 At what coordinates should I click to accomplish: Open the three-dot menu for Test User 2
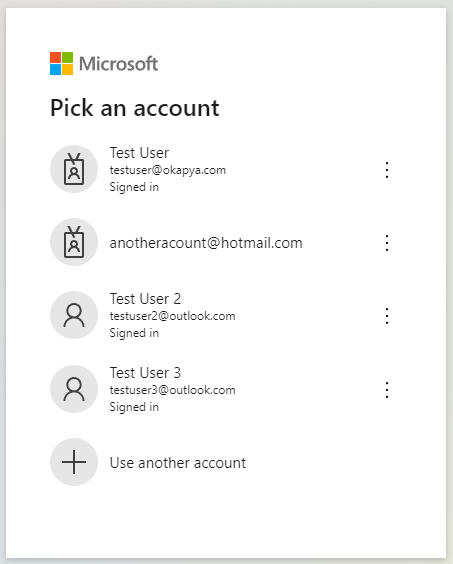(x=387, y=316)
